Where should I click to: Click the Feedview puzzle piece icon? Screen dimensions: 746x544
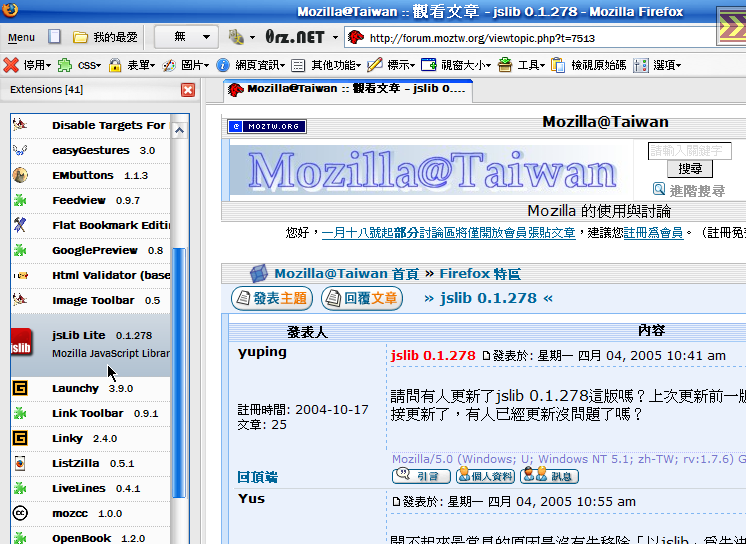(20, 200)
